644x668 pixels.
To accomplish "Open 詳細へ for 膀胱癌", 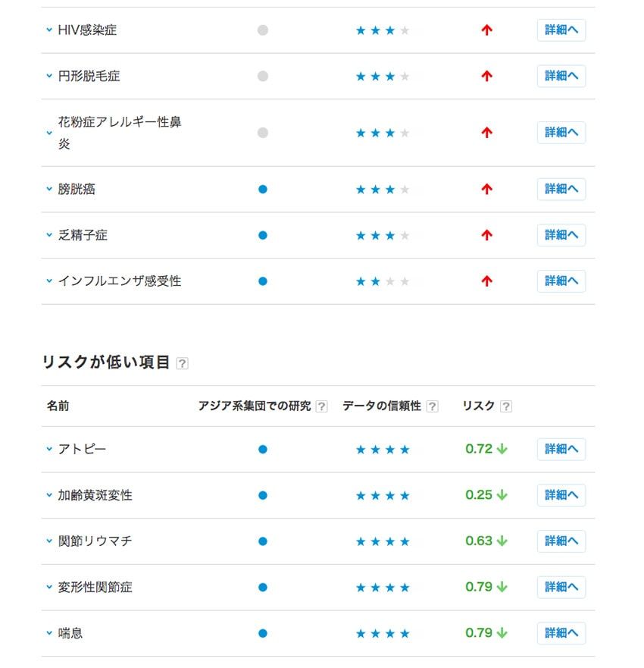I will (x=561, y=189).
